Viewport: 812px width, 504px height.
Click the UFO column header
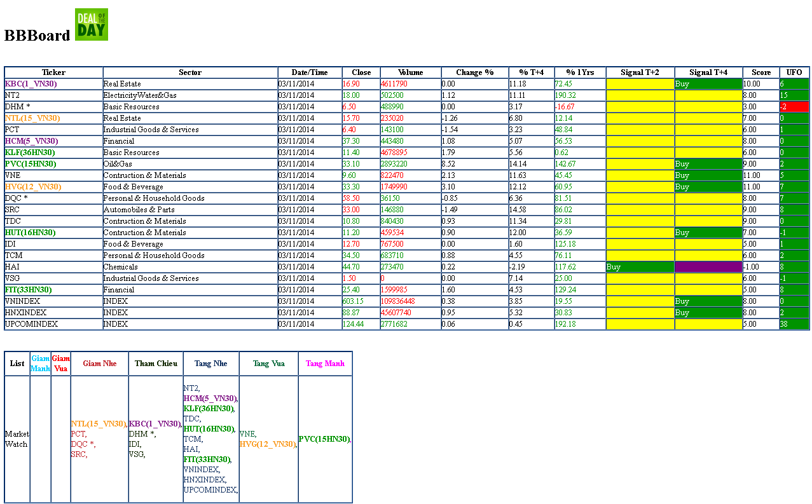(x=794, y=72)
